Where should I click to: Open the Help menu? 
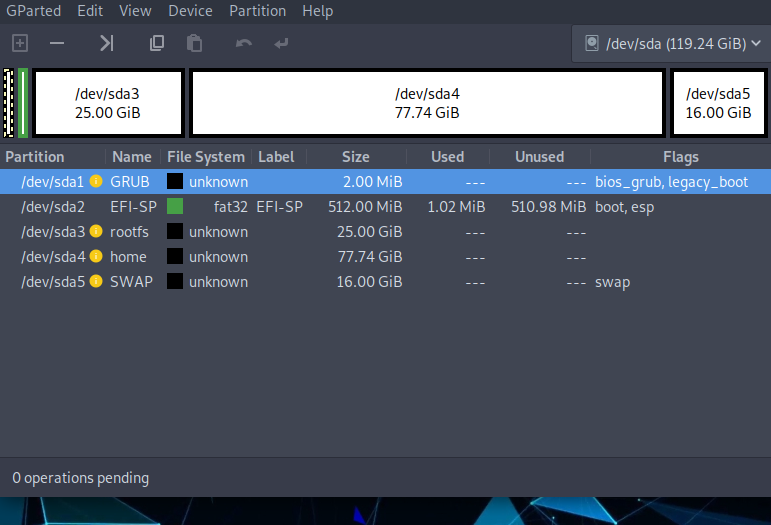pyautogui.click(x=318, y=11)
